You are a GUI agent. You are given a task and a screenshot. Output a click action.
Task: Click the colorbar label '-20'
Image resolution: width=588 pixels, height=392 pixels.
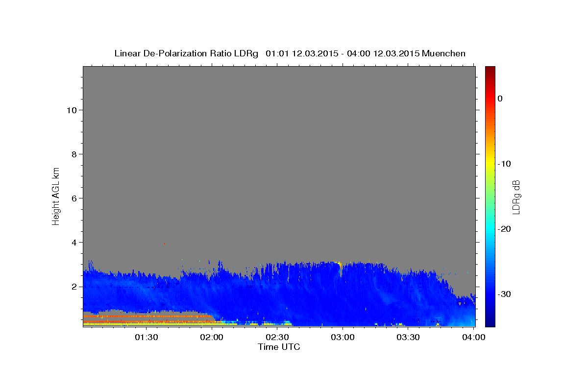tap(504, 229)
